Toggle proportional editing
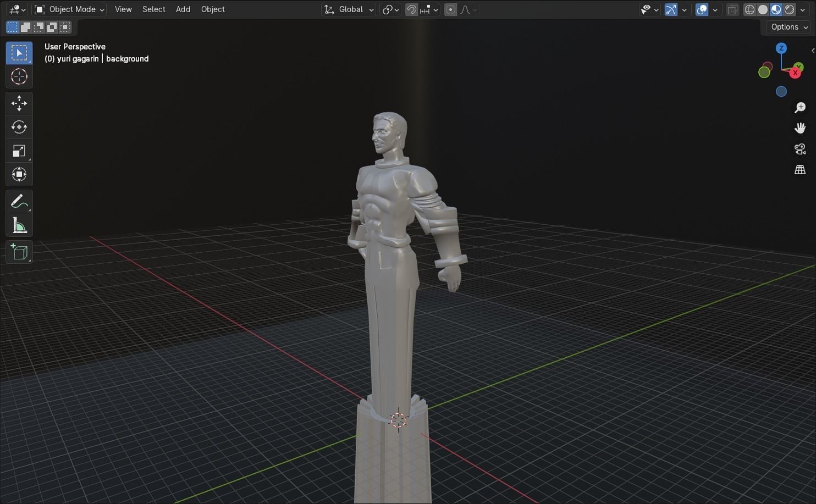Viewport: 816px width, 504px height. point(450,9)
